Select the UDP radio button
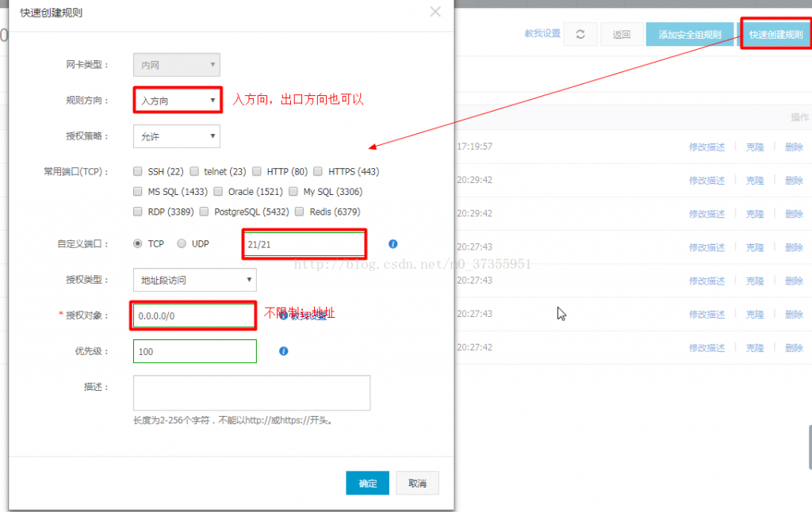Viewport: 812px width, 512px height. [x=182, y=244]
